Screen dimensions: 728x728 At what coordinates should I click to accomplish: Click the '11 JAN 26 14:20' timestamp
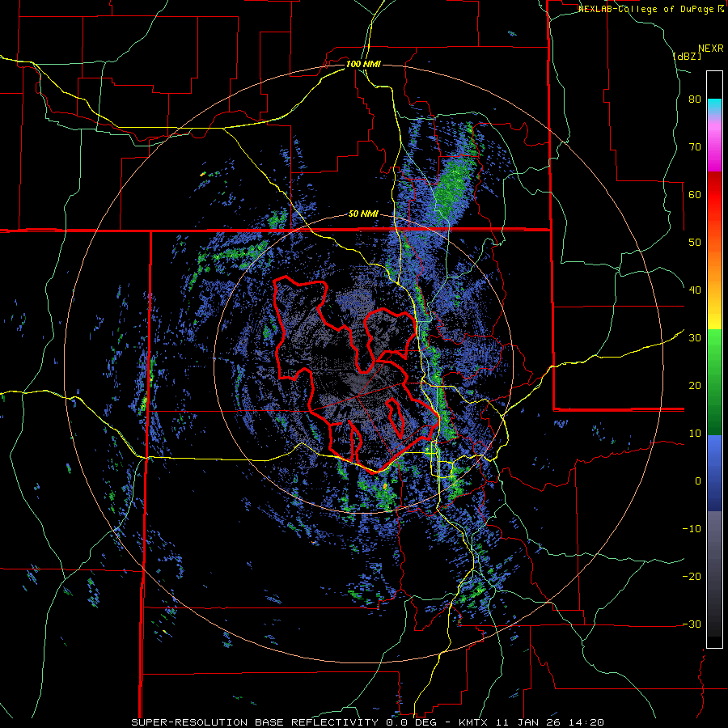pyautogui.click(x=550, y=722)
